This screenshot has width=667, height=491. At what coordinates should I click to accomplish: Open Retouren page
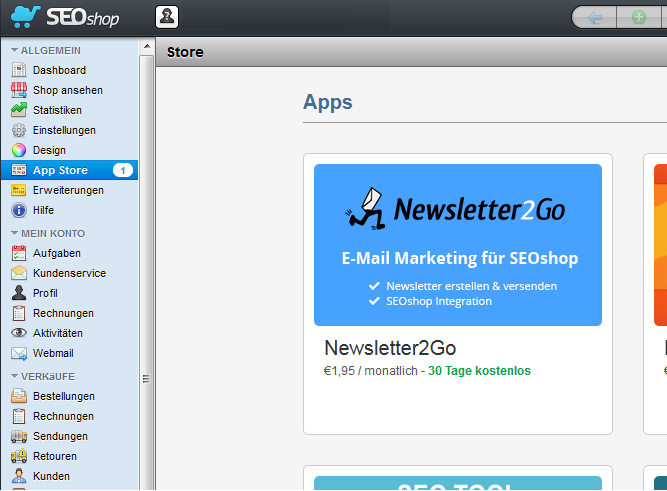[x=55, y=456]
